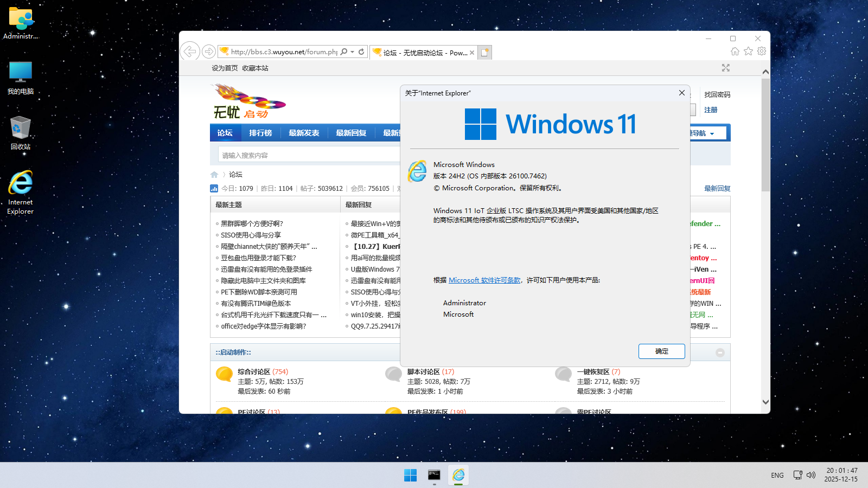This screenshot has height=488, width=868.
Task: Open the Administrator desktop folder icon
Action: tap(21, 23)
